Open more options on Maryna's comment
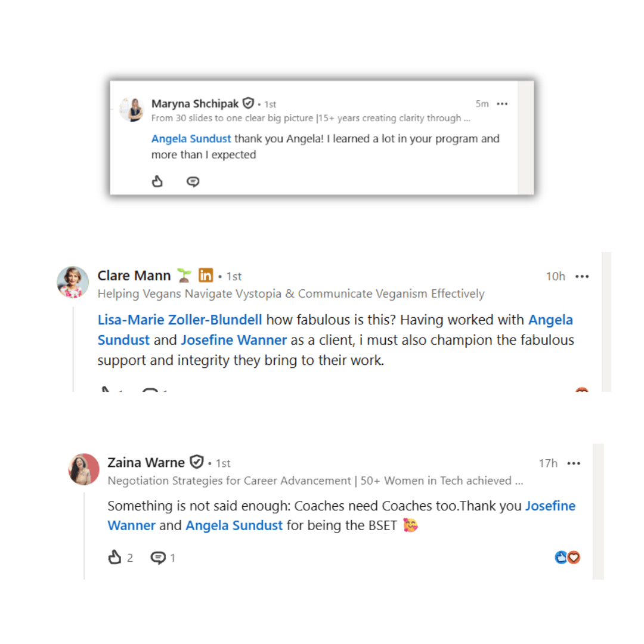 pyautogui.click(x=502, y=104)
